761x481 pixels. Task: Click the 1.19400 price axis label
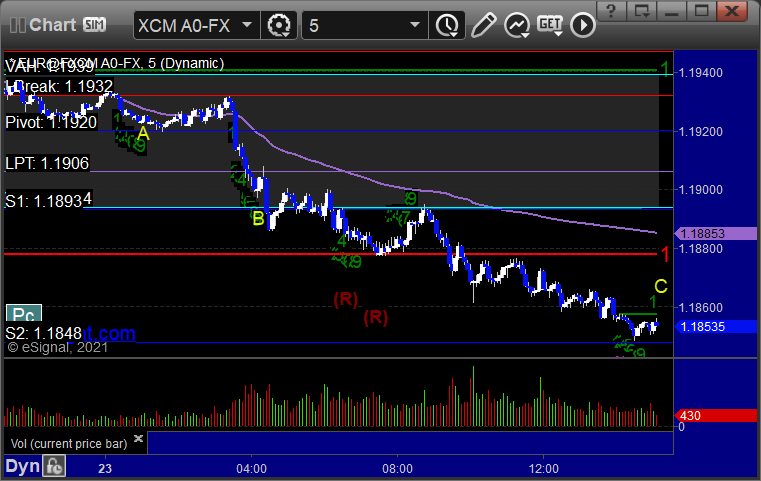coord(700,73)
